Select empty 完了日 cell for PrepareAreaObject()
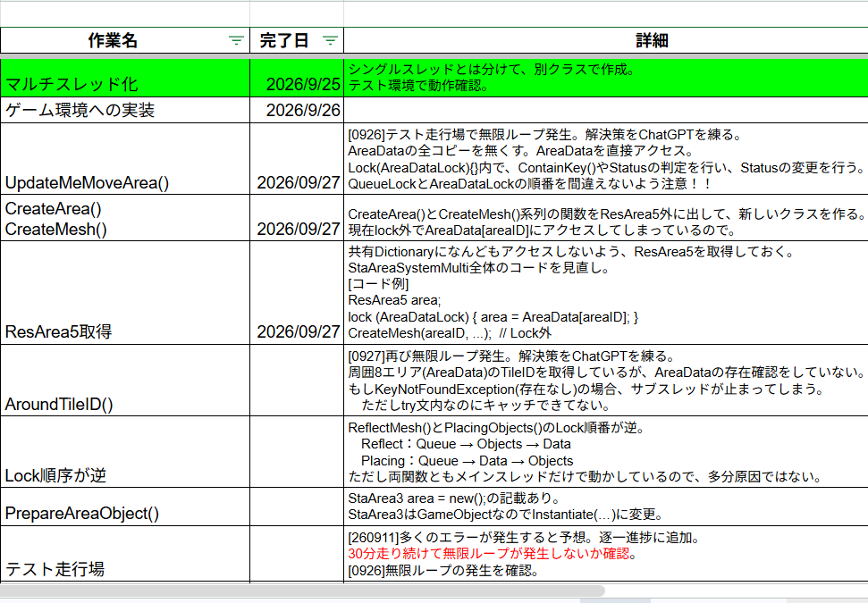The height and width of the screenshot is (603, 868). [x=297, y=507]
